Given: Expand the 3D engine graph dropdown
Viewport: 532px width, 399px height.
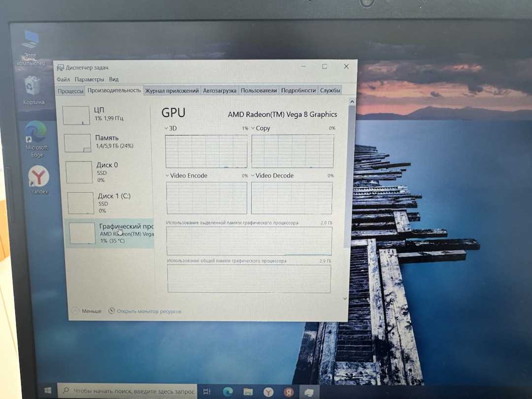Looking at the screenshot, I should (x=170, y=128).
